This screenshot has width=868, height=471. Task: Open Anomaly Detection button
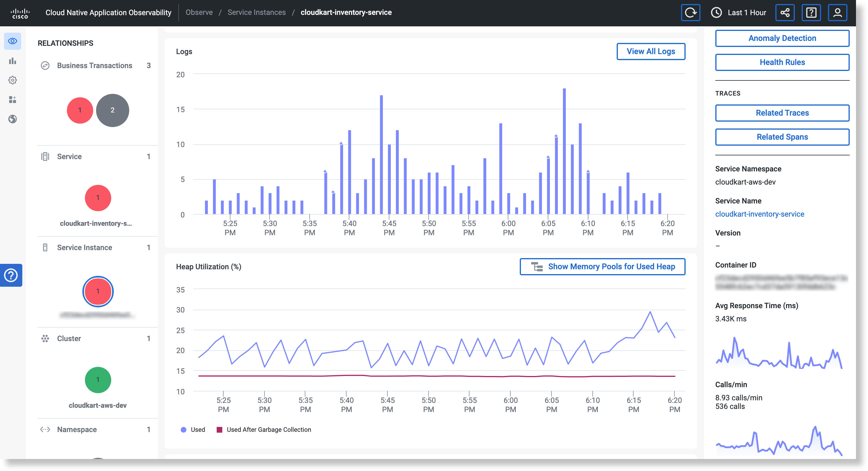782,38
